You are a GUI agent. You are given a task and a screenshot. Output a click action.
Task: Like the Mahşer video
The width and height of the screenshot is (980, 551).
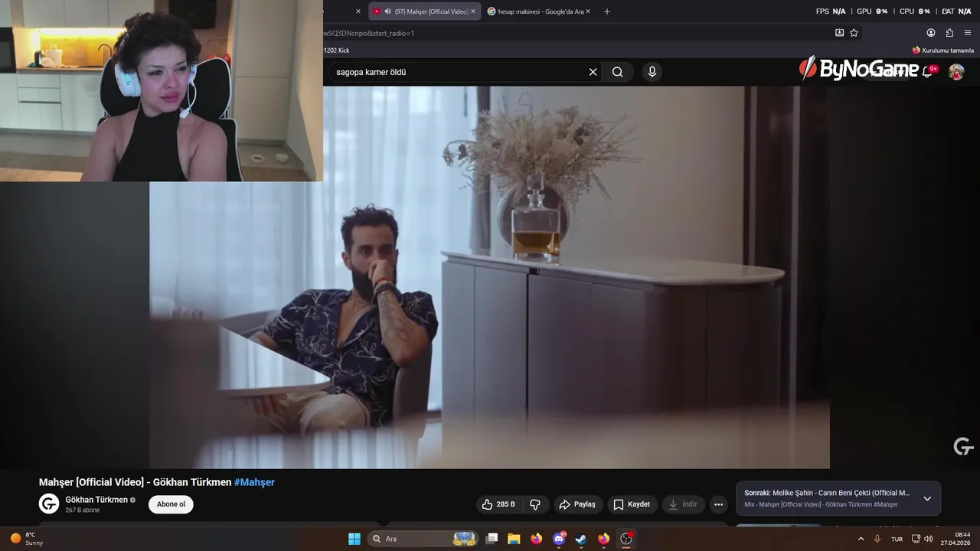498,504
